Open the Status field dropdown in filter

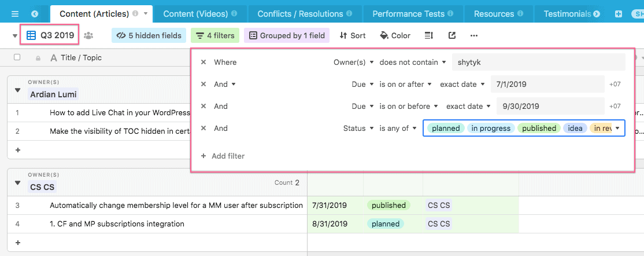358,128
